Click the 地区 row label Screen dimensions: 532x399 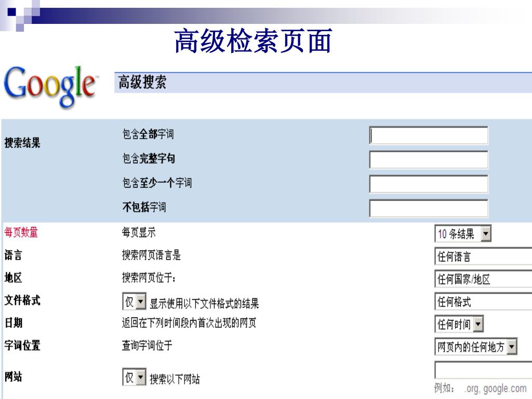[13, 278]
